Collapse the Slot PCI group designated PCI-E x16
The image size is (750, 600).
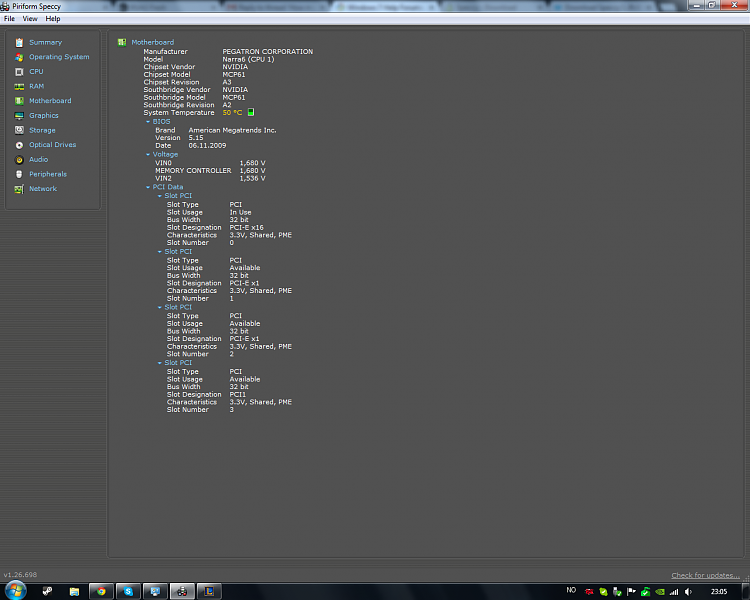(x=160, y=196)
